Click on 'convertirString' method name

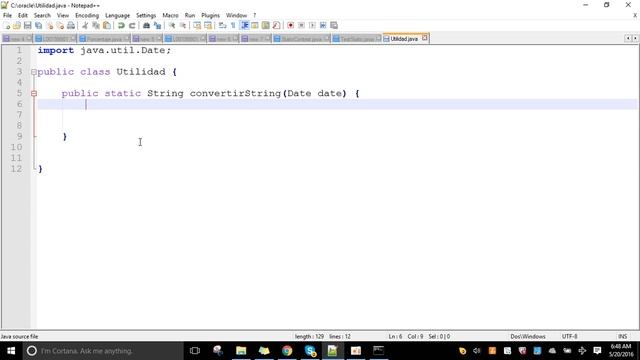[235, 93]
